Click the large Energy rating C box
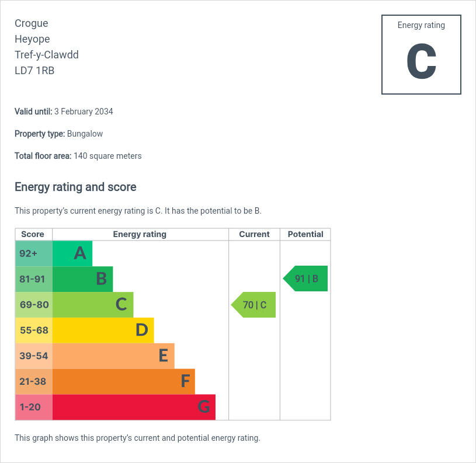This screenshot has height=463, width=476. coord(421,55)
